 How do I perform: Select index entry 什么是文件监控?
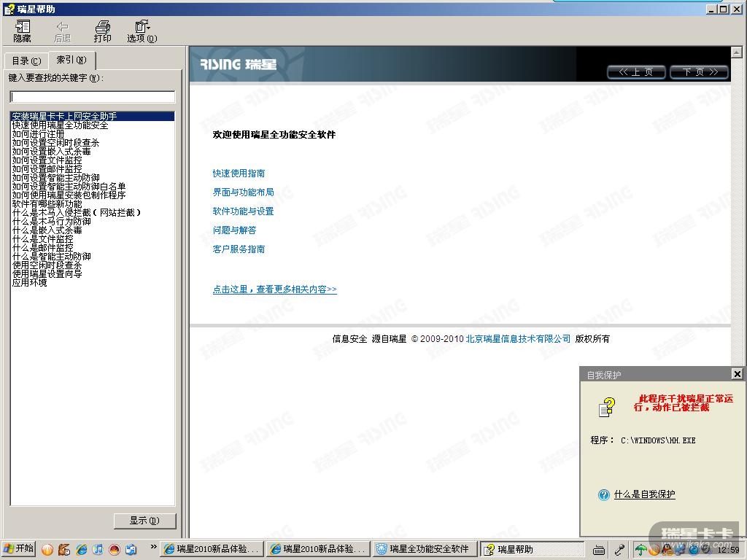coord(42,238)
